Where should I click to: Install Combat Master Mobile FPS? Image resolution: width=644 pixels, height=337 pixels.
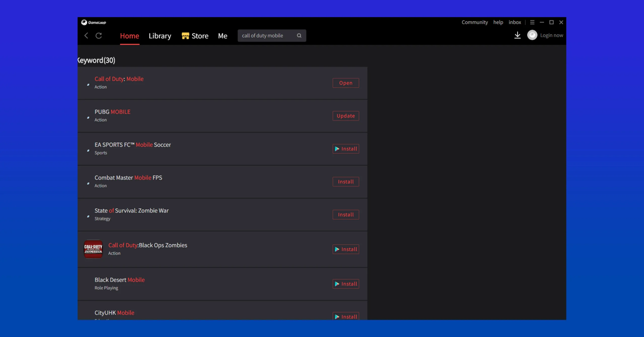coord(346,182)
